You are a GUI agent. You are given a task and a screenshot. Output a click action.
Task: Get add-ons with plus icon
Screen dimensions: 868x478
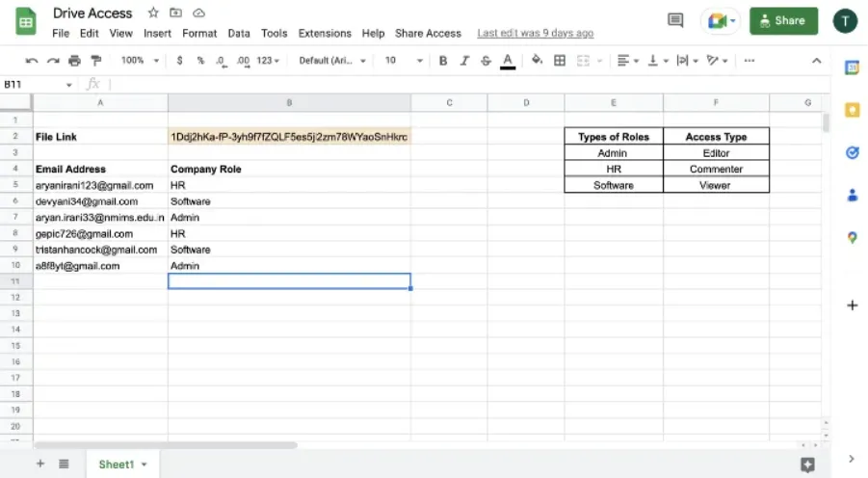click(852, 305)
